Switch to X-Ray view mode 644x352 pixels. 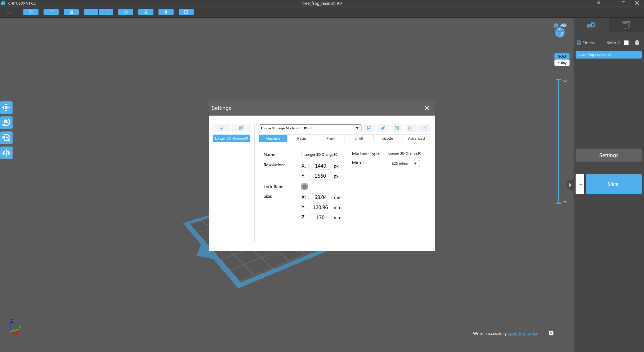(562, 63)
